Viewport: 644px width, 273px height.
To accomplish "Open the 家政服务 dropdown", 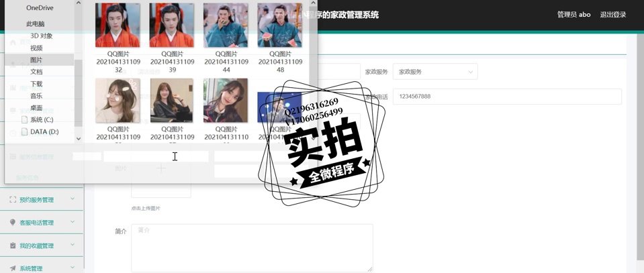I will point(435,72).
